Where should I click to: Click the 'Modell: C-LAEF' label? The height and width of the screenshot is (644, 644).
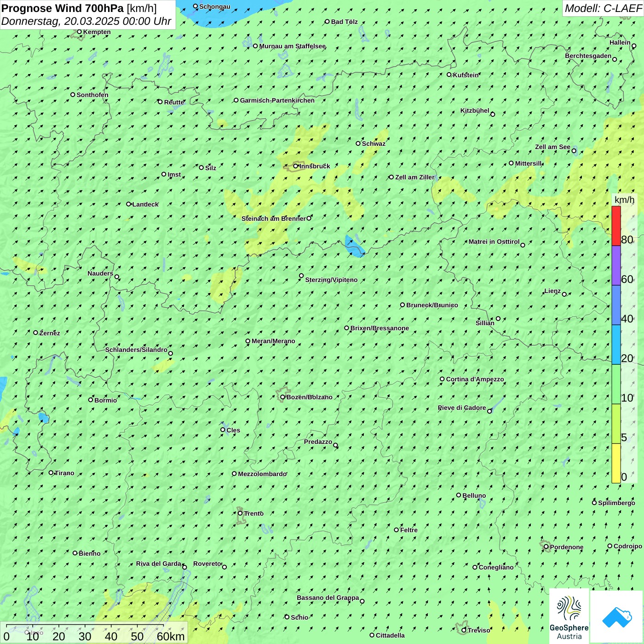tap(603, 8)
